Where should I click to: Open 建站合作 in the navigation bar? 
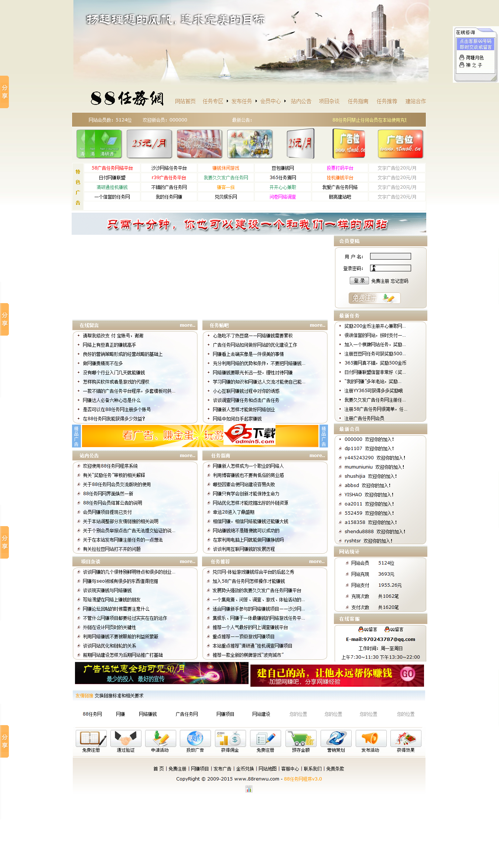416,101
